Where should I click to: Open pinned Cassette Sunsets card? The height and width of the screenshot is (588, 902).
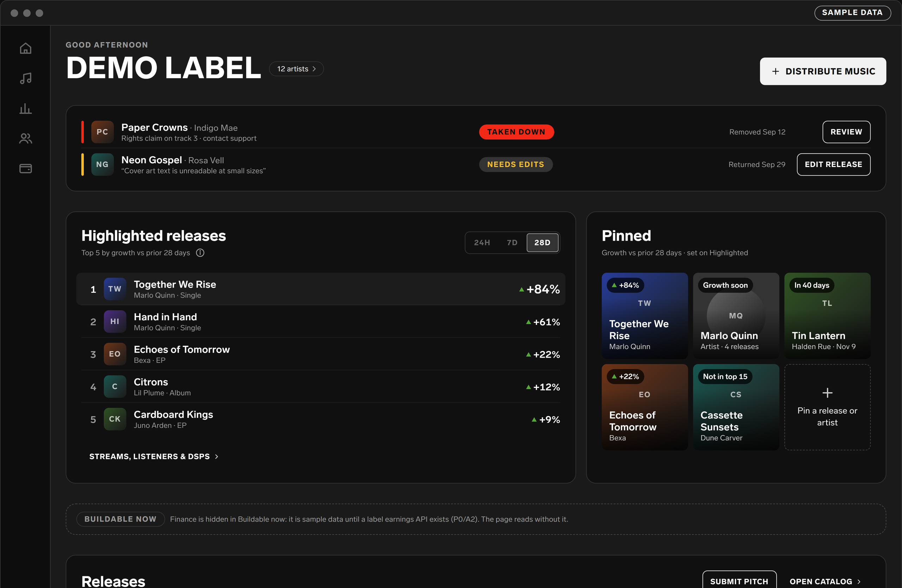[736, 407]
